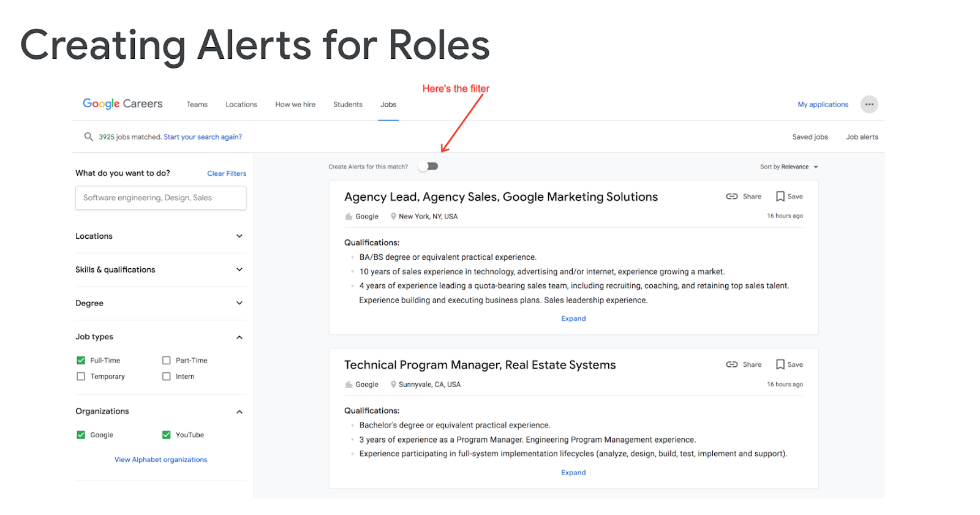The image size is (980, 515).
Task: Bookmark the Technical Program Manager job
Action: (780, 364)
